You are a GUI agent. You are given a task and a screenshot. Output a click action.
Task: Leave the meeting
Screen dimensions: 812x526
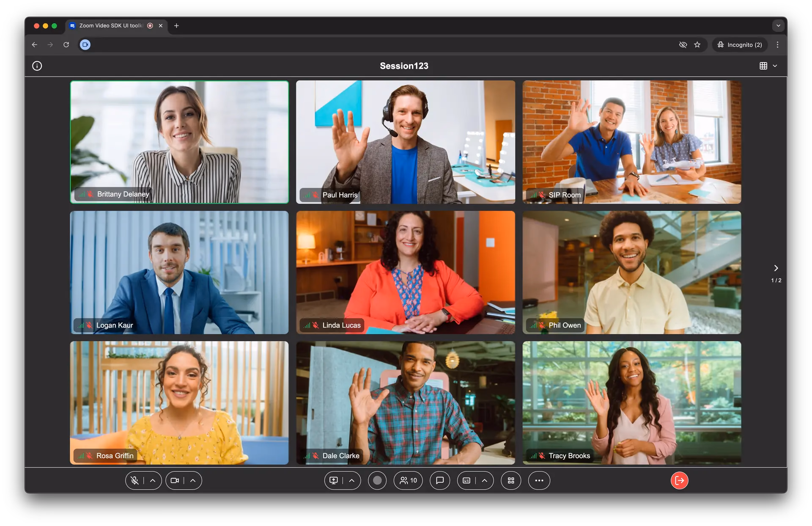679,480
